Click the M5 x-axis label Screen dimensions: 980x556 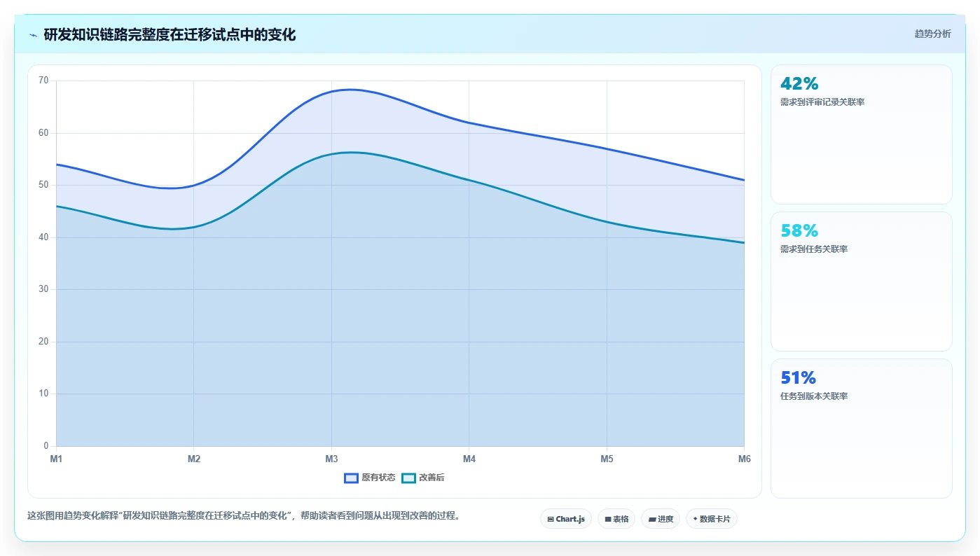pos(607,459)
